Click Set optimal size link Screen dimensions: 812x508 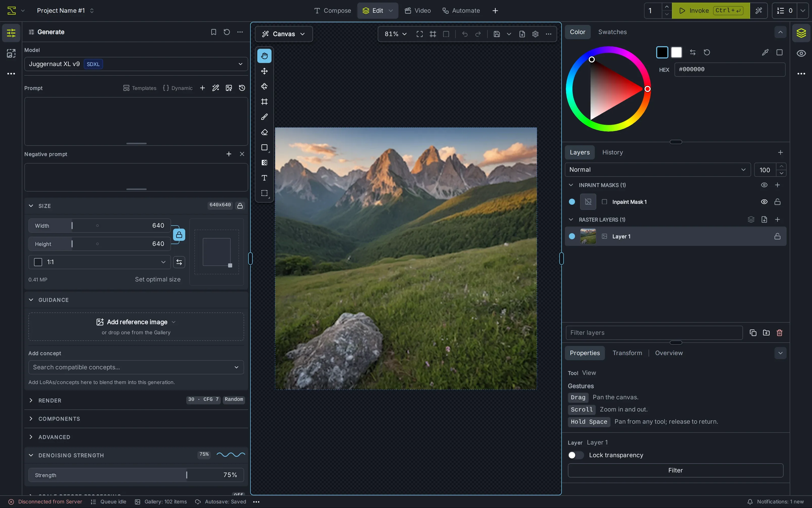(x=158, y=280)
